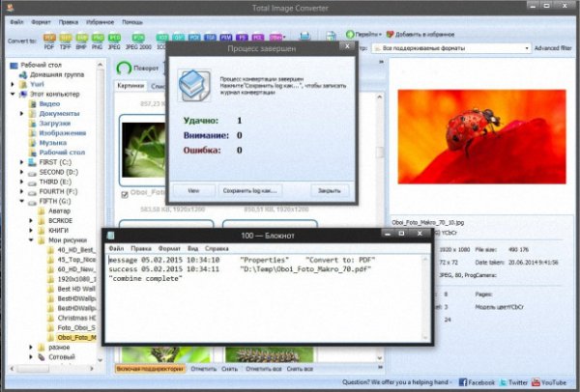Add to favorites with the heart icon
The width and height of the screenshot is (580, 392).
coord(390,35)
